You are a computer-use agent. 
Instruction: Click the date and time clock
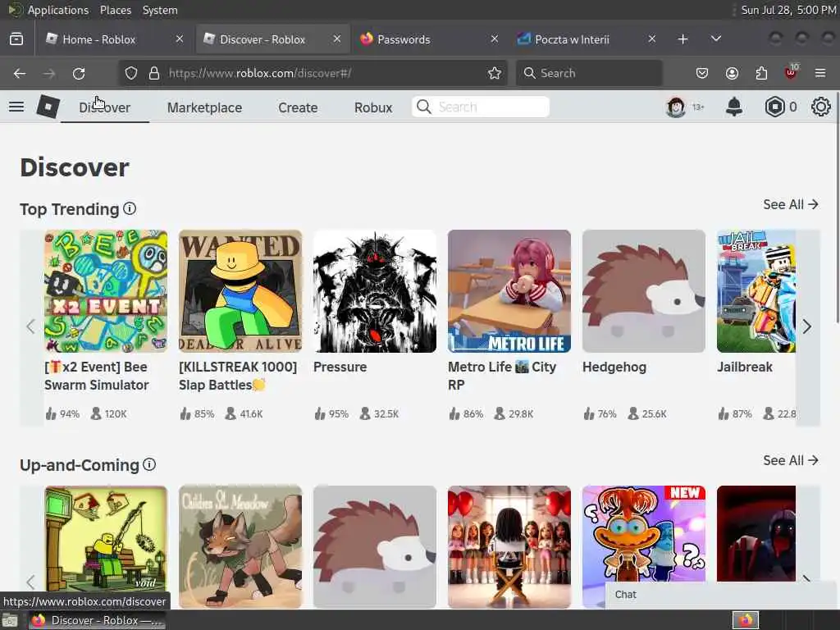coord(788,10)
